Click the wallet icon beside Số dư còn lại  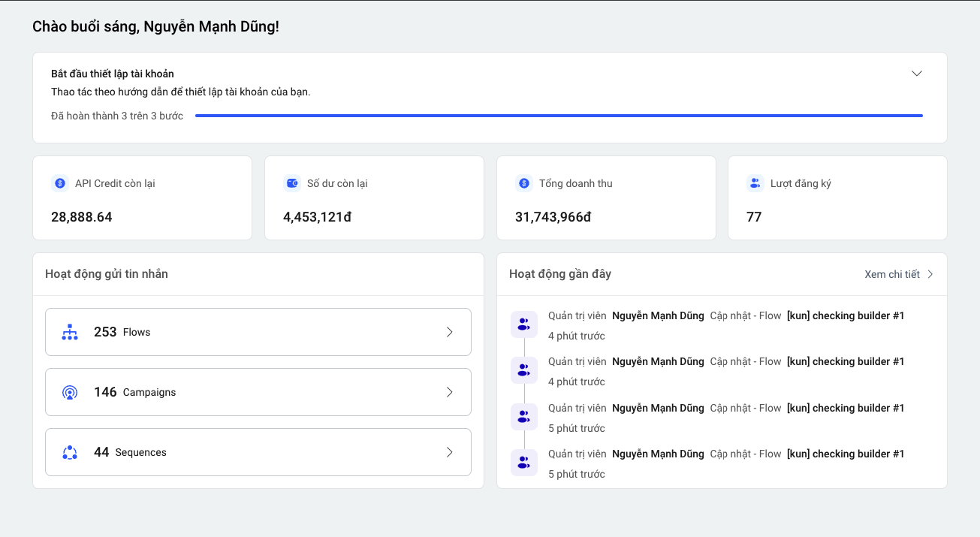(x=292, y=183)
